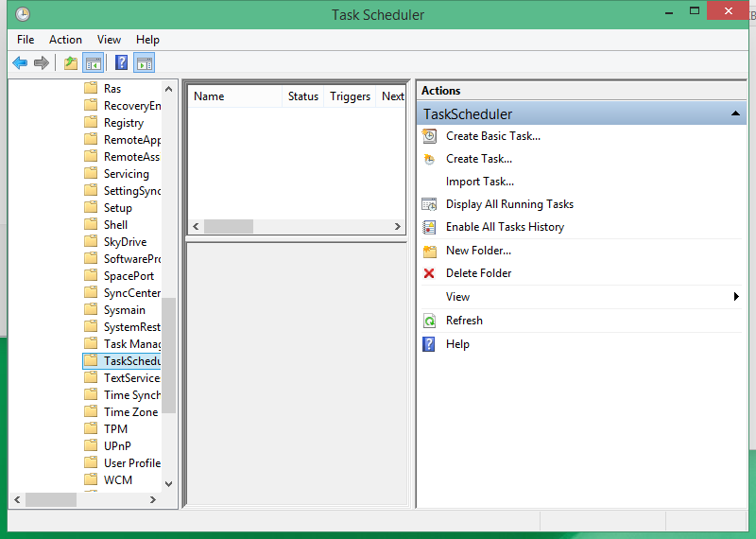Sort by the Name column header
This screenshot has height=539, width=756.
(234, 96)
